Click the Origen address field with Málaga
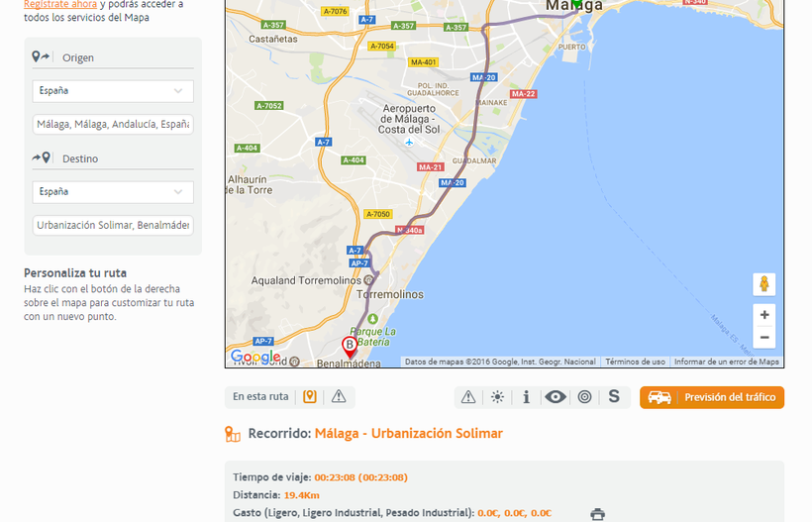The width and height of the screenshot is (812, 522). coord(113,125)
